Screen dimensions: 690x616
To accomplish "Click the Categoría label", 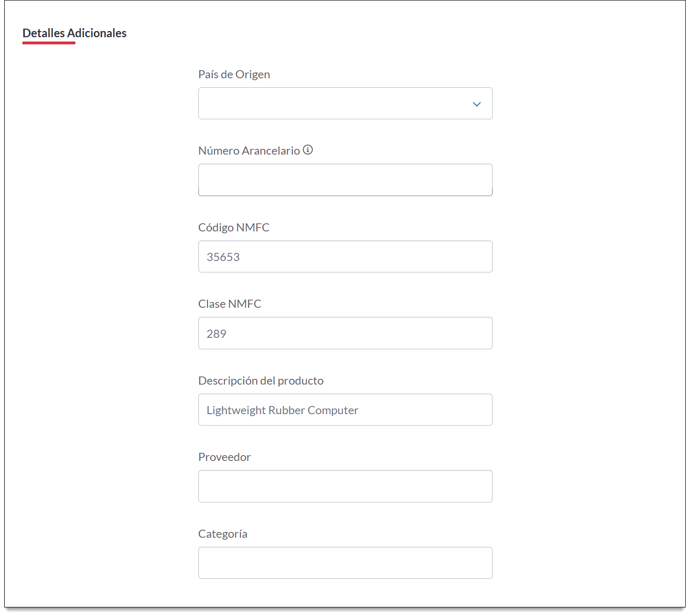I will tap(223, 534).
